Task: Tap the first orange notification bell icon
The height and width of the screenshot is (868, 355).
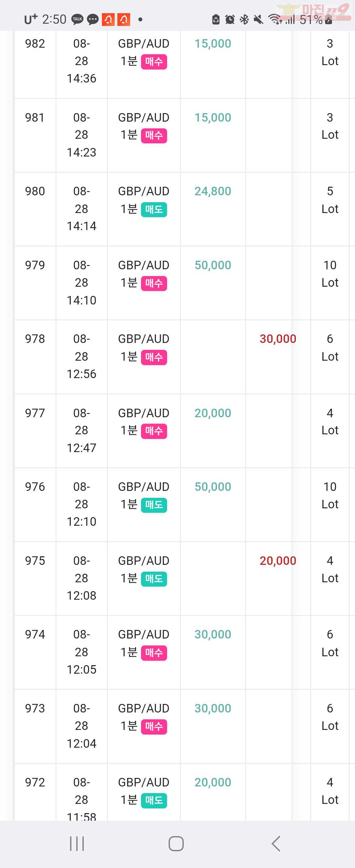Action: [x=108, y=19]
